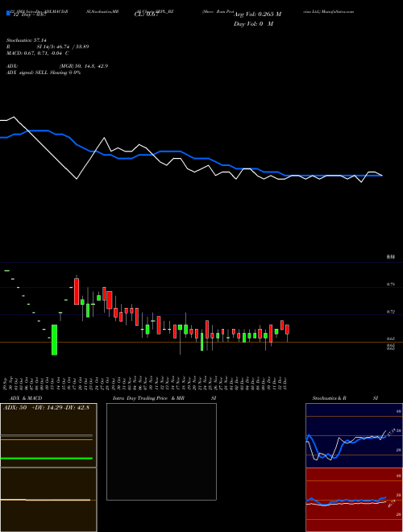Click the 'ADX signal: SELL' text
This screenshot has height=532, width=403.
coord(27,73)
